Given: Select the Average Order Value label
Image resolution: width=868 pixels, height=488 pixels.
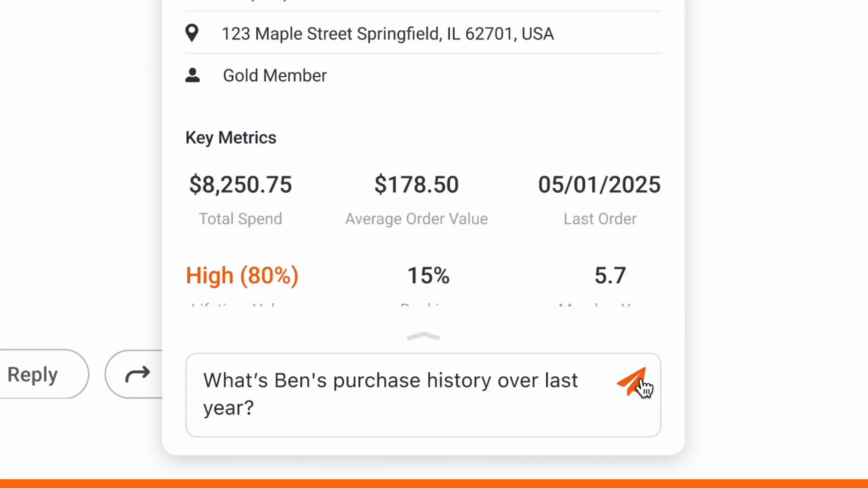Looking at the screenshot, I should coord(416,219).
